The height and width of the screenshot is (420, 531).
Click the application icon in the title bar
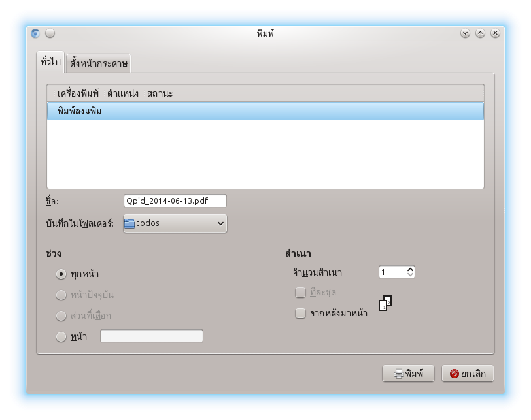point(35,33)
